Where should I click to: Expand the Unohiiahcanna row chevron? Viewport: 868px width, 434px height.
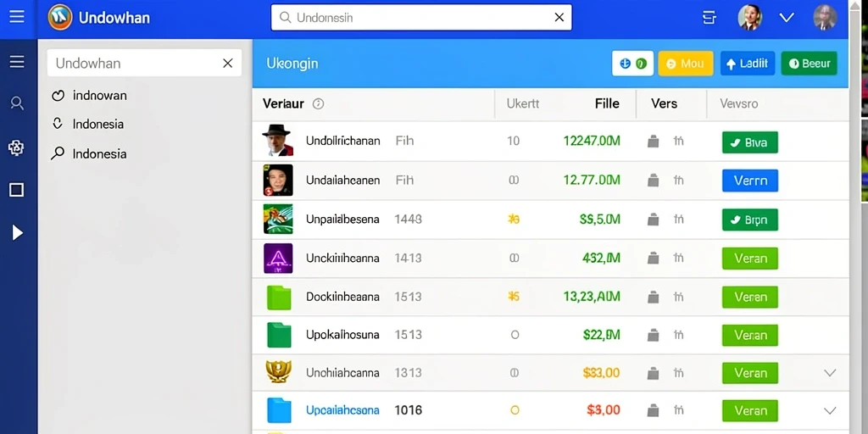pos(829,373)
